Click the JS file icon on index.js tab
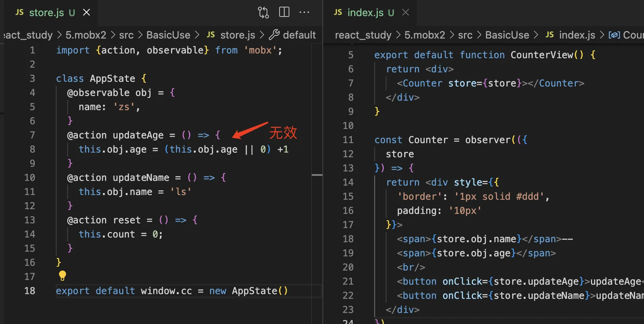The image size is (644, 324). [338, 13]
